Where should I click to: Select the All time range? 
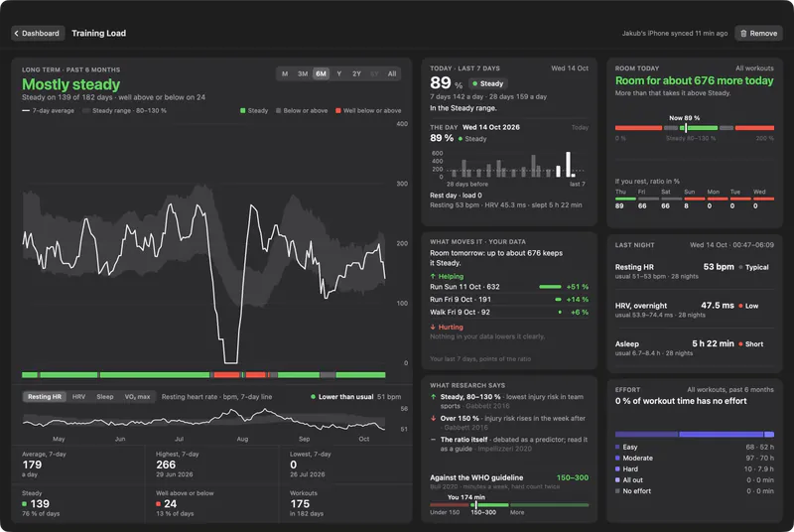coord(392,73)
